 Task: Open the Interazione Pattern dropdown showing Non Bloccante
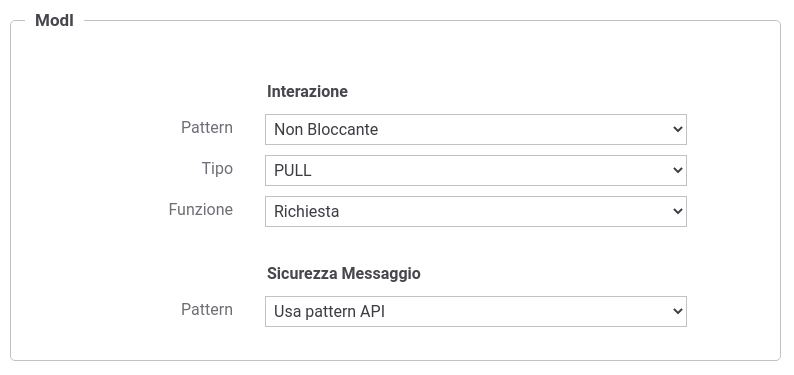click(x=475, y=130)
